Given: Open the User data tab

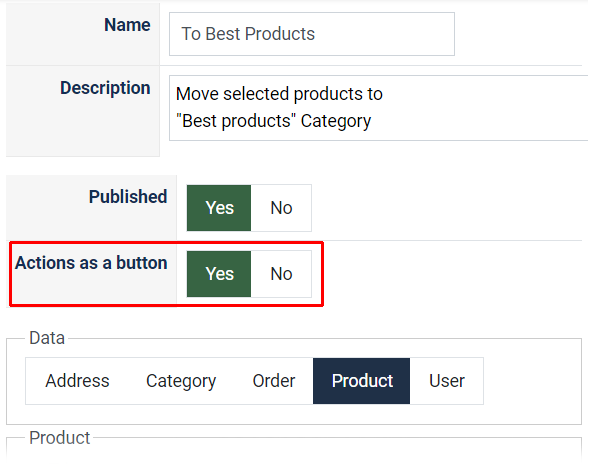Looking at the screenshot, I should [x=447, y=381].
